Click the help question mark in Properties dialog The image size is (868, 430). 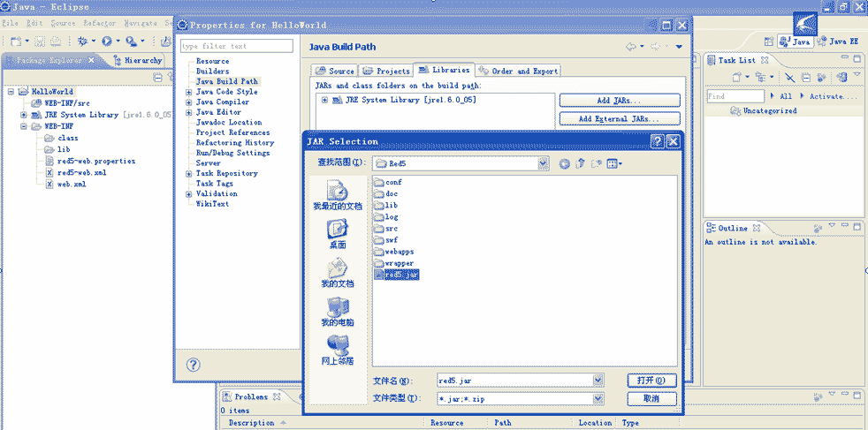(x=194, y=365)
